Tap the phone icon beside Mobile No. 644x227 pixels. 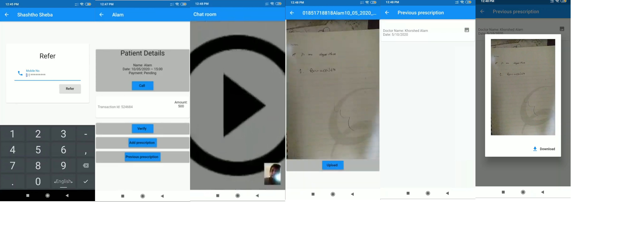point(20,73)
